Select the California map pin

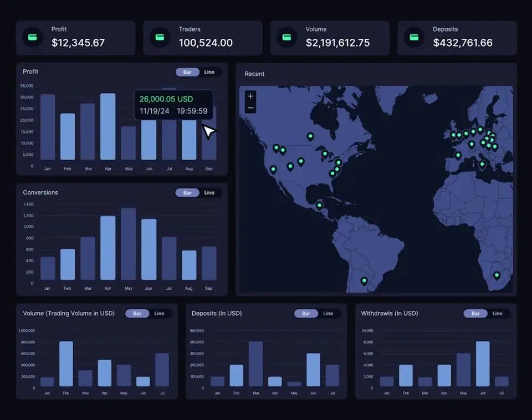click(273, 170)
